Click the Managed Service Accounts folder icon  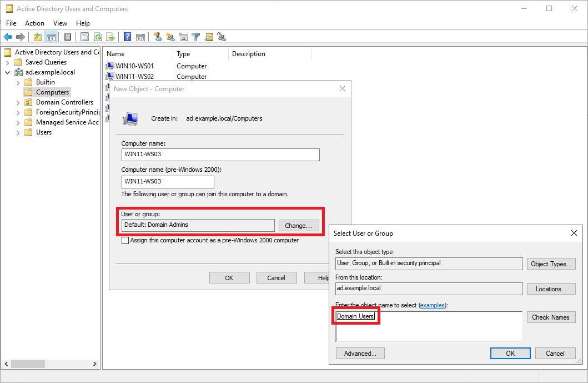tap(28, 122)
